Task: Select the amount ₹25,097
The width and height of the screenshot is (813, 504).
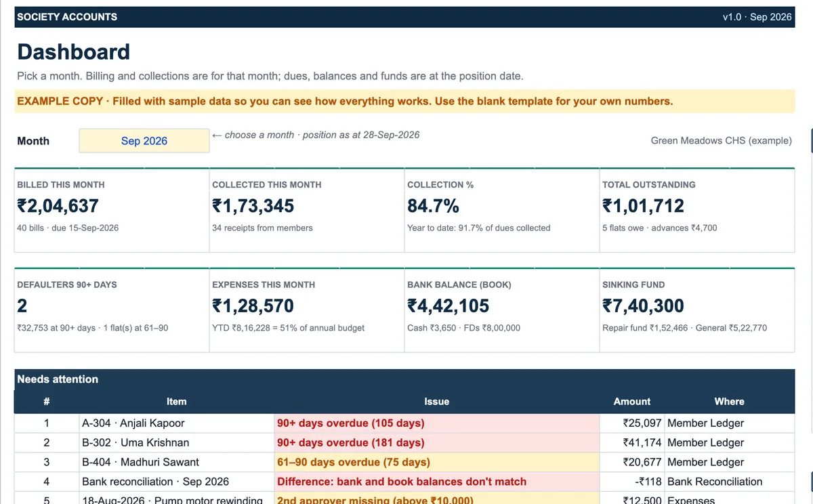Action: point(643,423)
